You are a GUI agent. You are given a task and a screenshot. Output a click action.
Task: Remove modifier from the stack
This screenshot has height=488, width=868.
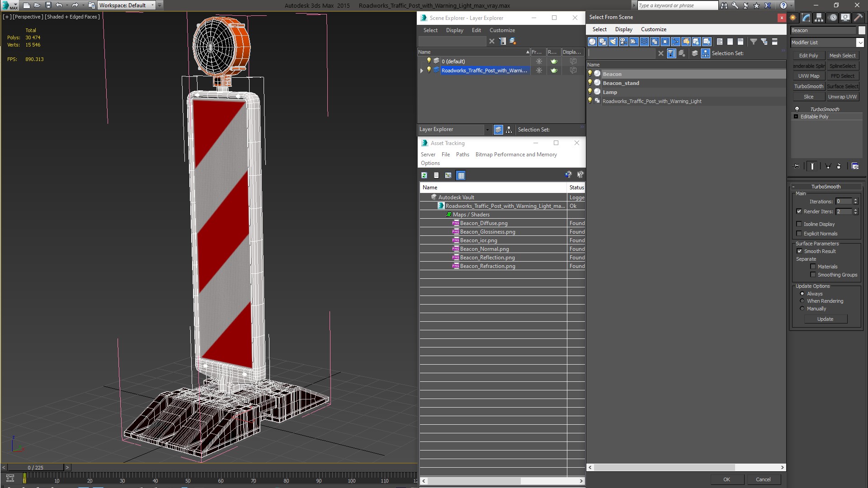(839, 166)
